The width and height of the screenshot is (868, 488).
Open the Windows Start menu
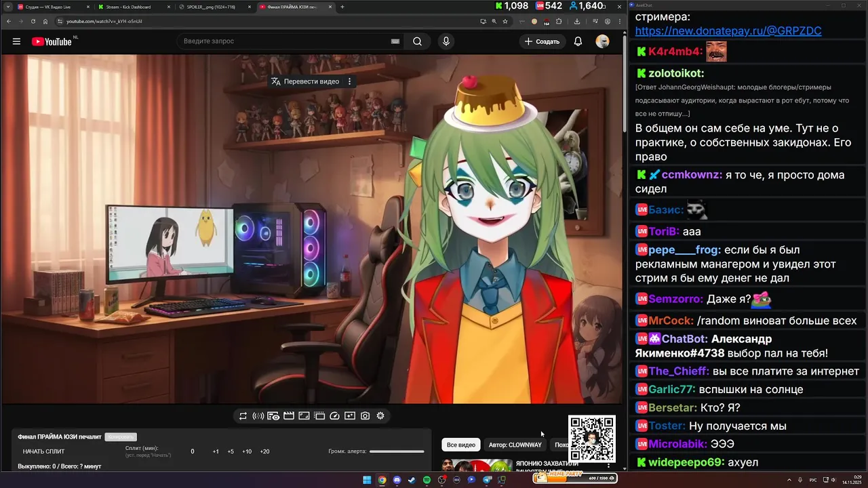367,480
